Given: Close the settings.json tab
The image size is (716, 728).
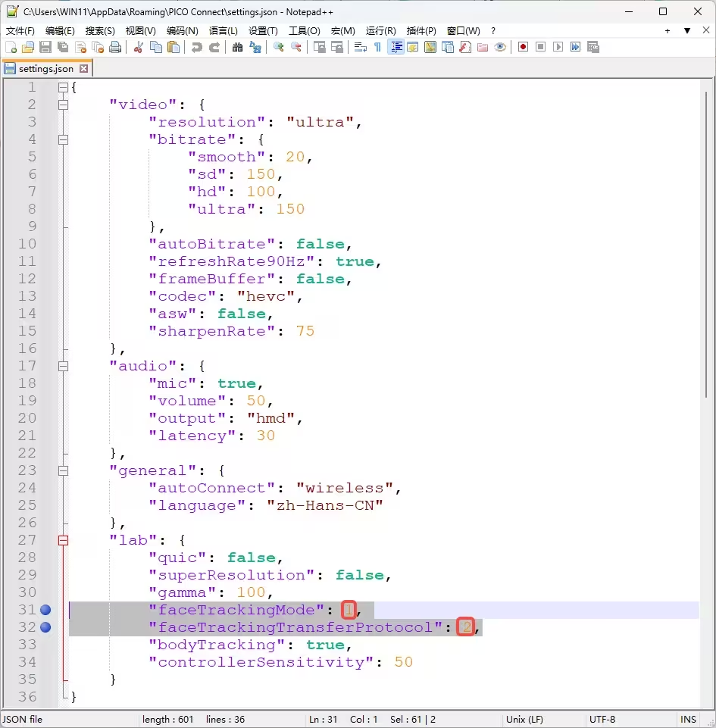Looking at the screenshot, I should pos(84,68).
